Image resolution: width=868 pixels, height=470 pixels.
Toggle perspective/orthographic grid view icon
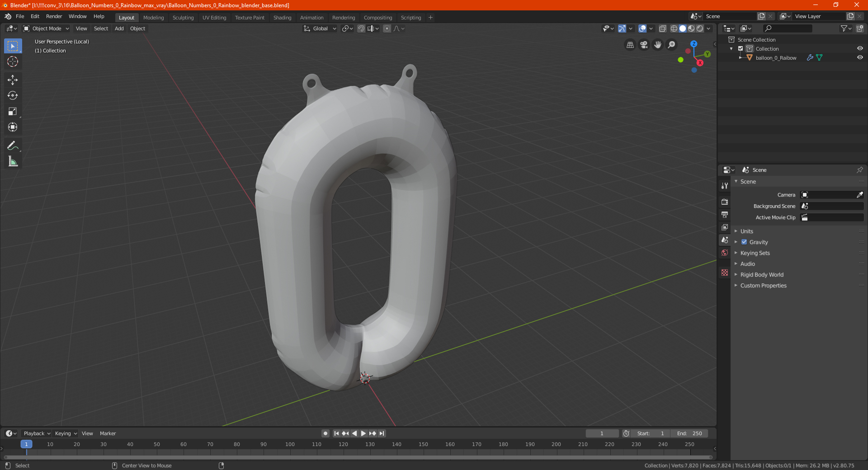(630, 45)
